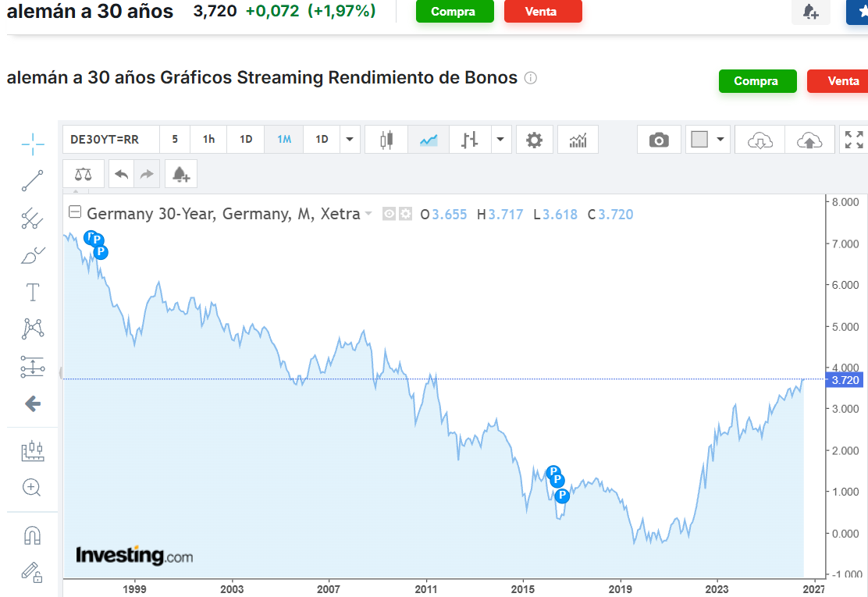Click the 5.000 price axis label
The width and height of the screenshot is (868, 597).
click(x=845, y=326)
